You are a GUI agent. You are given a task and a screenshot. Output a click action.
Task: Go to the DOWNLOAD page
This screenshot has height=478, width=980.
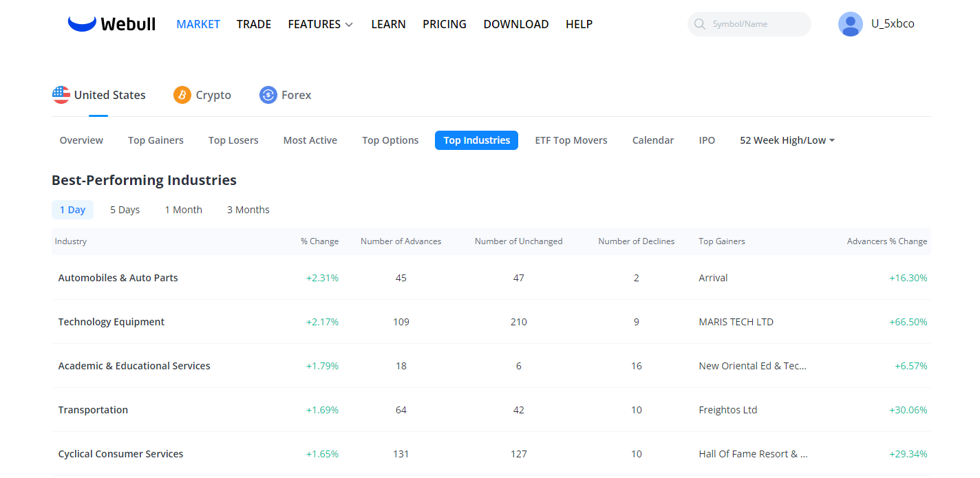click(516, 24)
